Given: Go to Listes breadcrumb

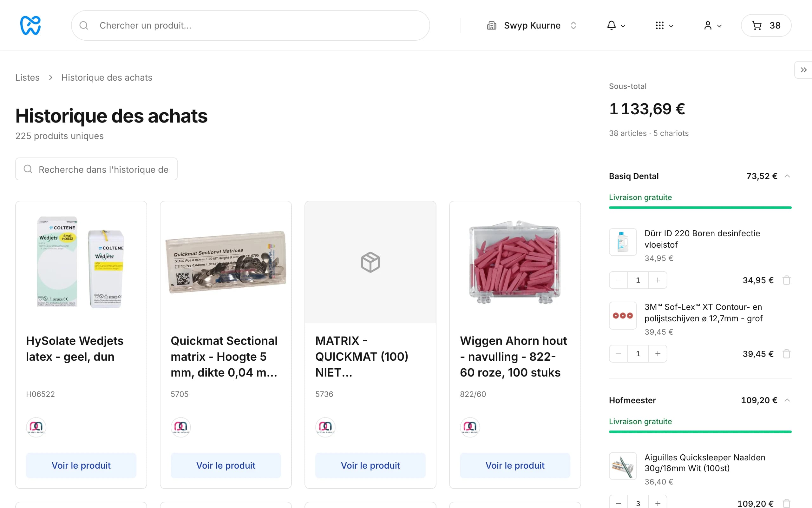Looking at the screenshot, I should [x=27, y=77].
